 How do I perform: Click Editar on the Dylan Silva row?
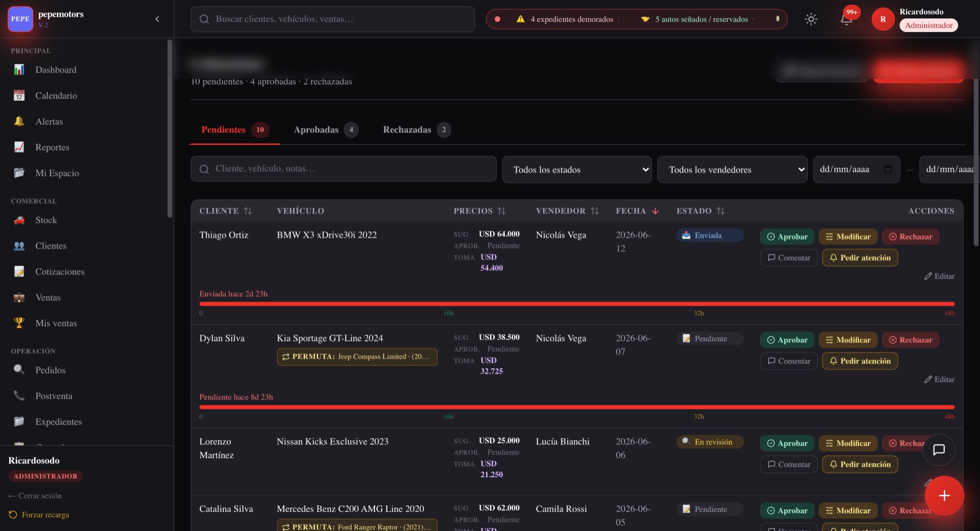pyautogui.click(x=939, y=380)
